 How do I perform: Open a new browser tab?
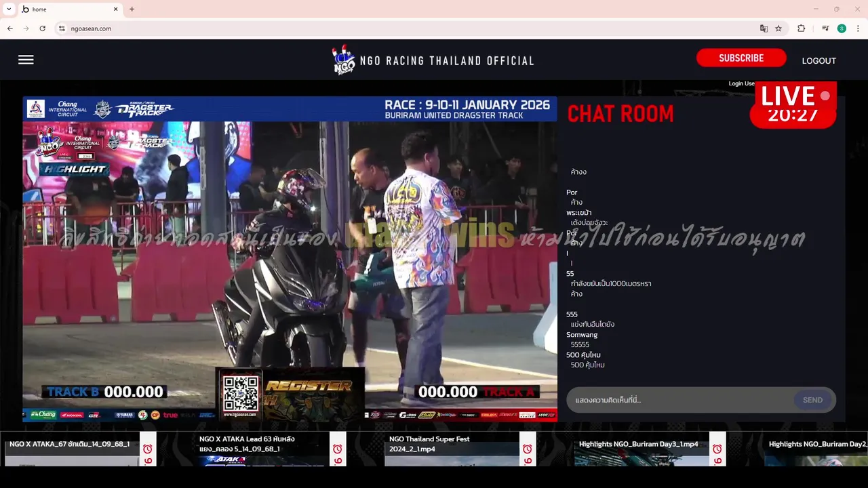[x=132, y=9]
